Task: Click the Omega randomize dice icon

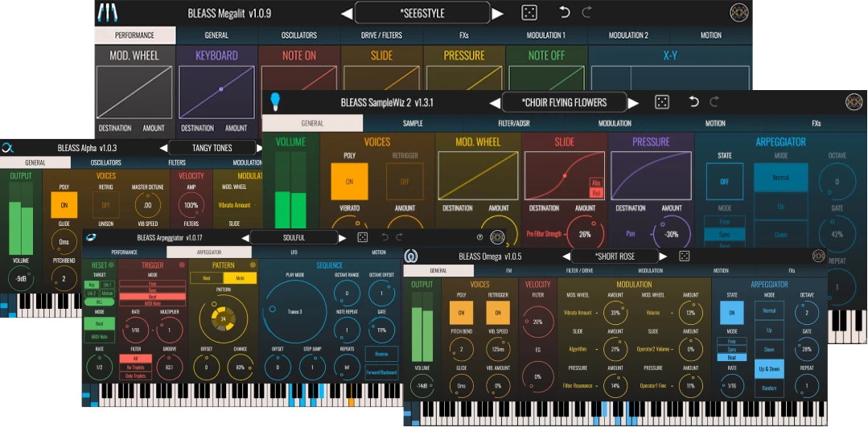Action: coord(684,257)
